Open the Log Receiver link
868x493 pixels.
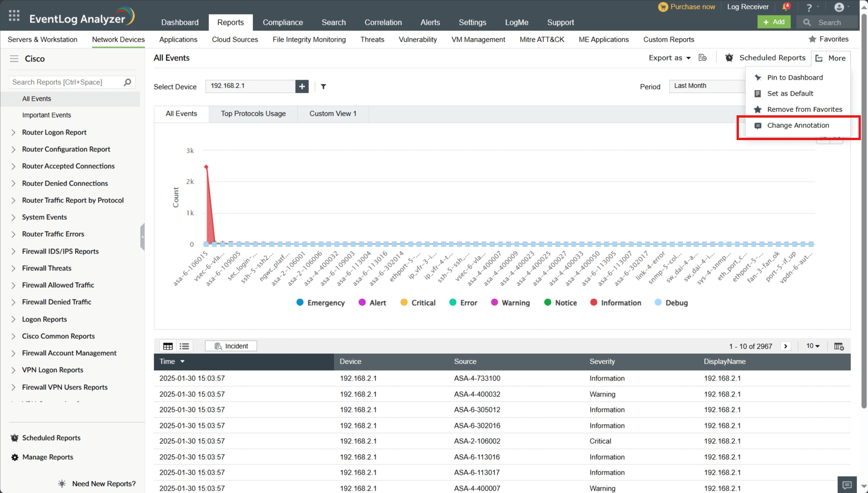(x=748, y=7)
